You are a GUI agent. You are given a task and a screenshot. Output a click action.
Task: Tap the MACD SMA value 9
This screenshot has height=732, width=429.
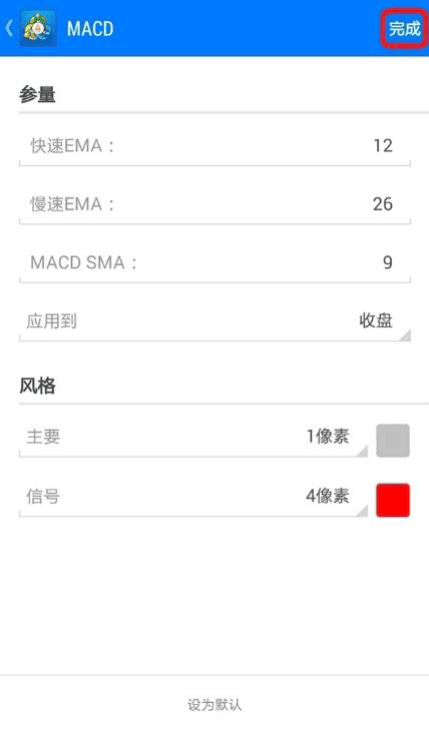pyautogui.click(x=387, y=263)
